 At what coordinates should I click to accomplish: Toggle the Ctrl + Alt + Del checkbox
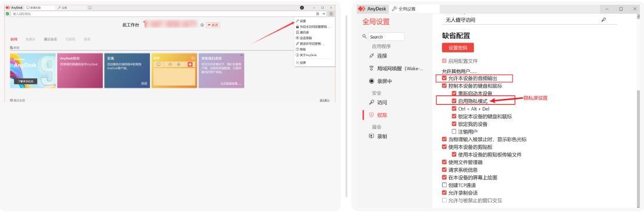(454, 108)
